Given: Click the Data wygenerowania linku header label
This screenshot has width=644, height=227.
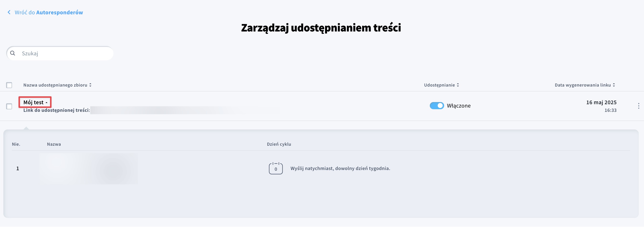Looking at the screenshot, I should (582, 85).
